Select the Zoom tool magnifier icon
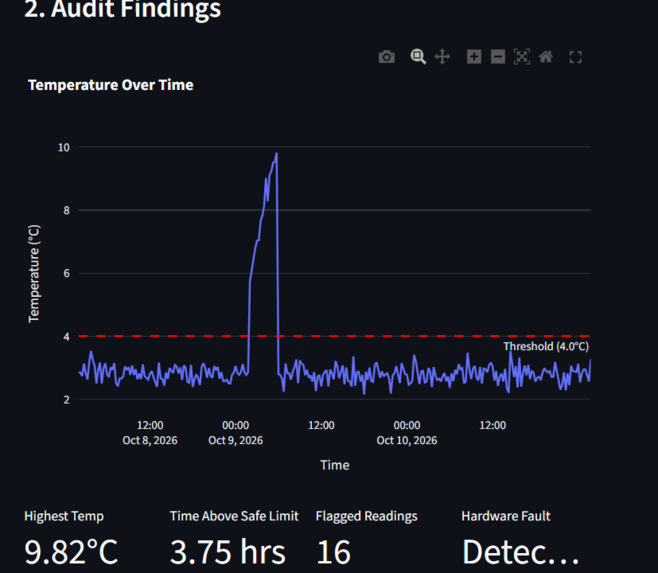The height and width of the screenshot is (573, 658). click(418, 57)
